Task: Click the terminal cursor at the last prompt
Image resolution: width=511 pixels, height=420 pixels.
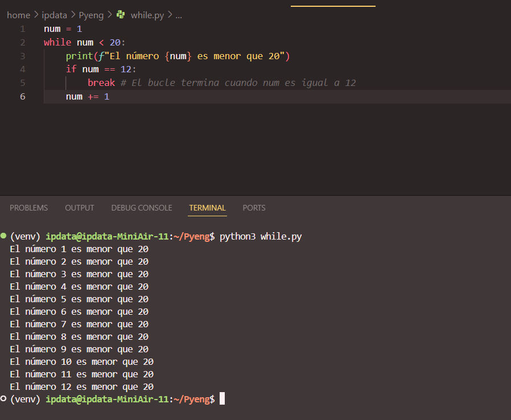Action: (x=222, y=398)
